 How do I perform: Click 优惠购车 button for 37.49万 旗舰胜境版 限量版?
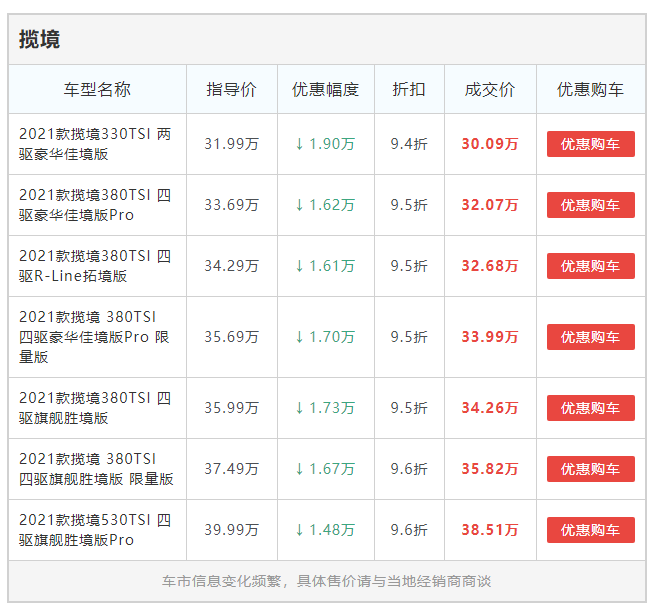pos(590,469)
